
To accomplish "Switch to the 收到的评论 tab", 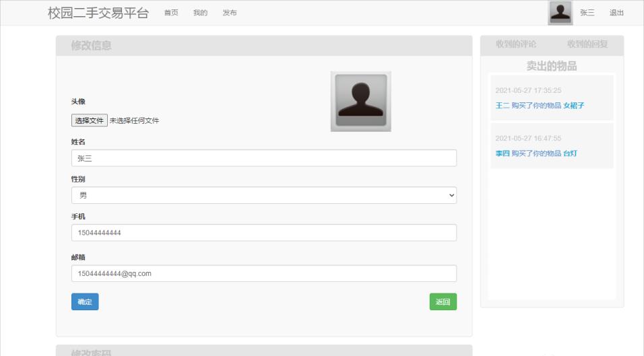I will (516, 44).
